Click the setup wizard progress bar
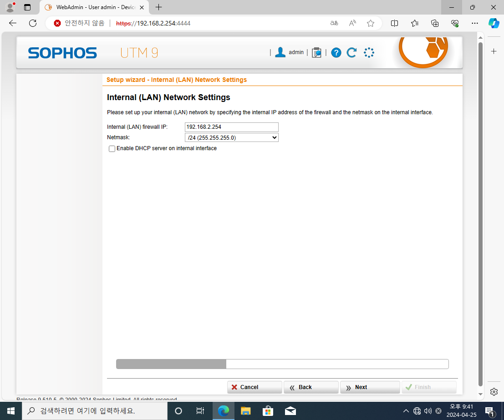Viewport: 504px width, 420px height. click(x=282, y=364)
